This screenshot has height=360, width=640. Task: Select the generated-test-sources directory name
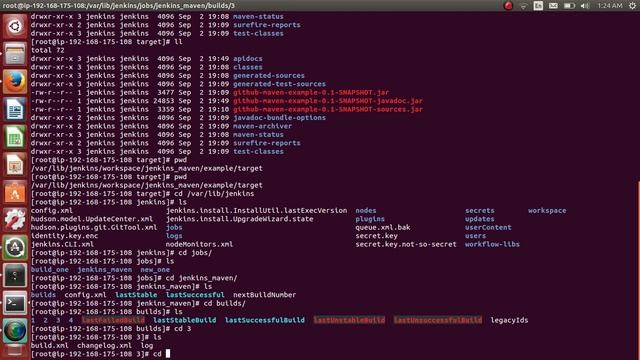pyautogui.click(x=279, y=84)
